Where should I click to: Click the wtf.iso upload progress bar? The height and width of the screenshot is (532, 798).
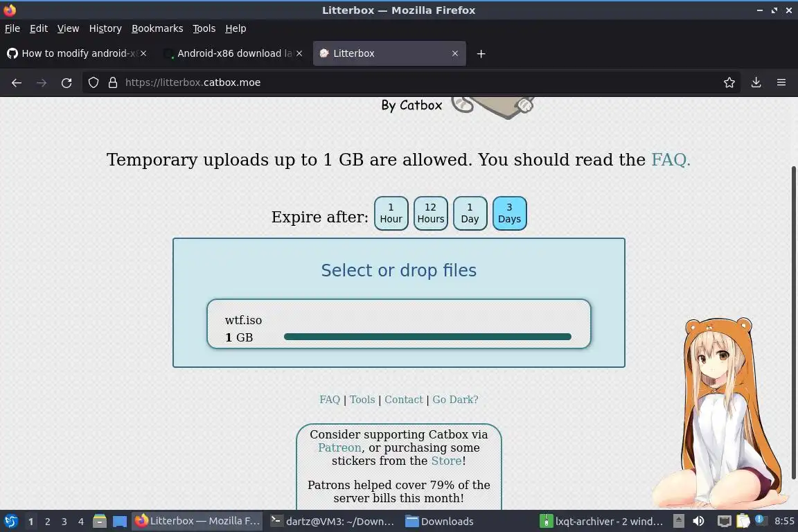427,337
